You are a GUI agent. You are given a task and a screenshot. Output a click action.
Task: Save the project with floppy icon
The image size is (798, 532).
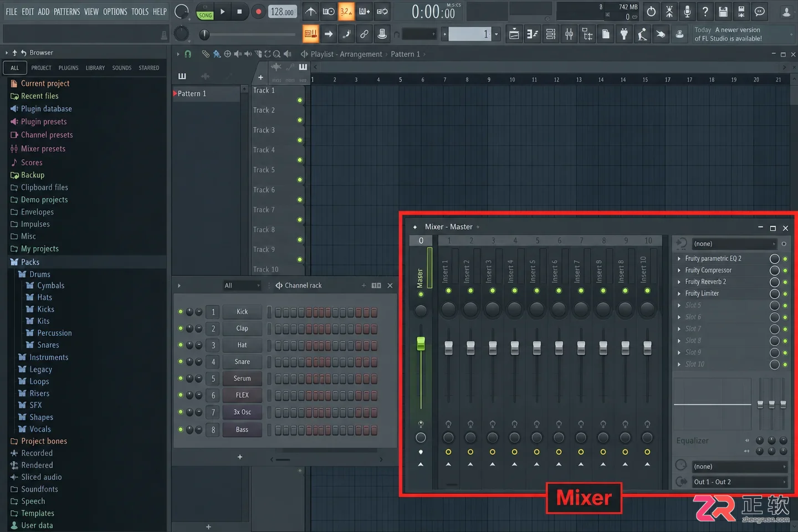click(x=723, y=11)
